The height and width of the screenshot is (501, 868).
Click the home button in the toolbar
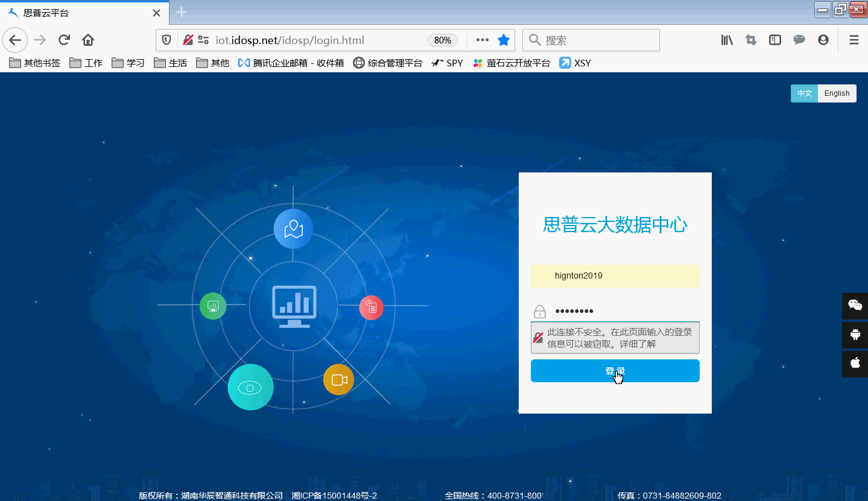pos(87,40)
